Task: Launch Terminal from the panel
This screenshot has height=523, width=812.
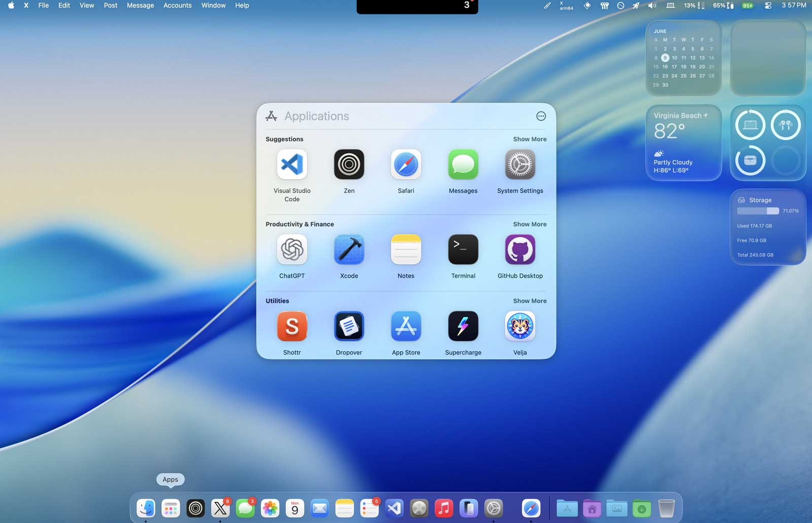Action: point(463,249)
